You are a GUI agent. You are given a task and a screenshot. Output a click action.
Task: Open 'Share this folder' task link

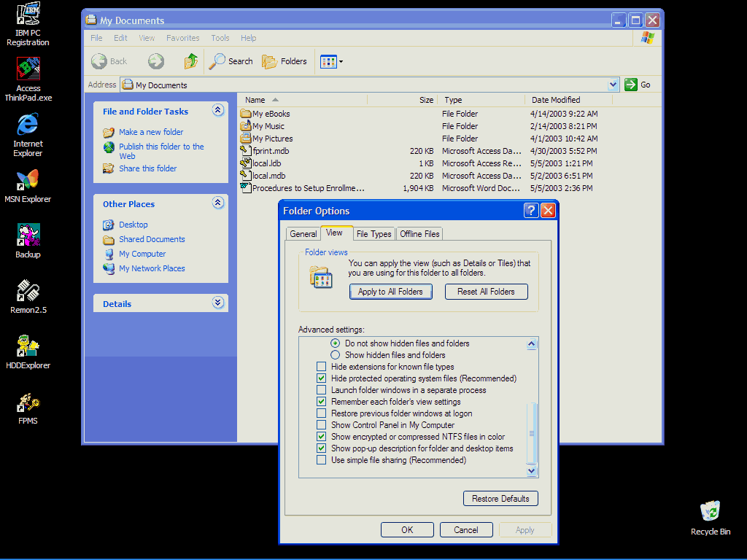[x=147, y=168]
